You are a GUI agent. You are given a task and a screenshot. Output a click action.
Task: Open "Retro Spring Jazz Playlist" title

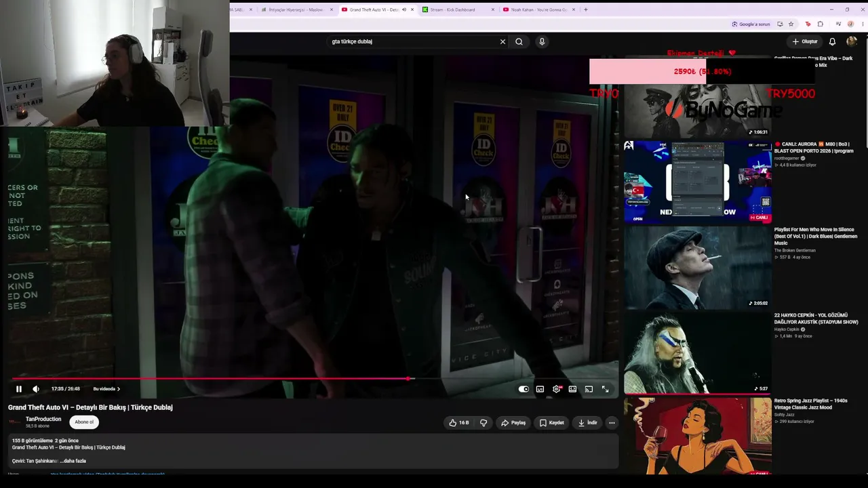pyautogui.click(x=811, y=404)
